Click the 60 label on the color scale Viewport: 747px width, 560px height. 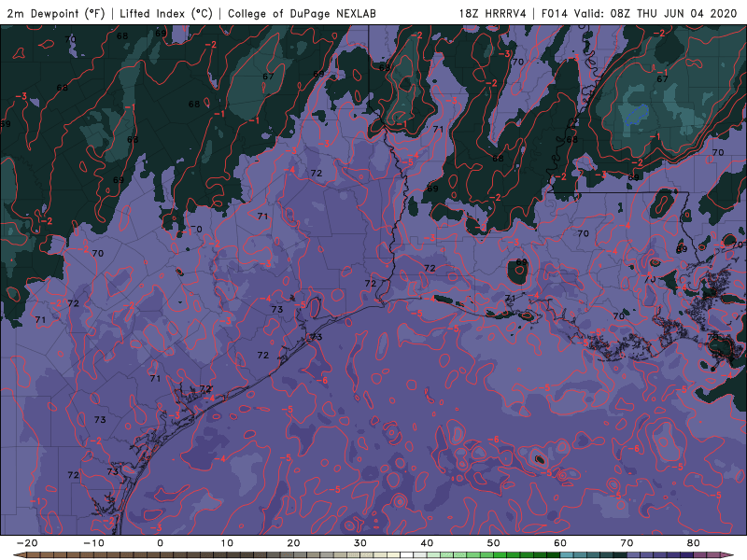(560, 543)
